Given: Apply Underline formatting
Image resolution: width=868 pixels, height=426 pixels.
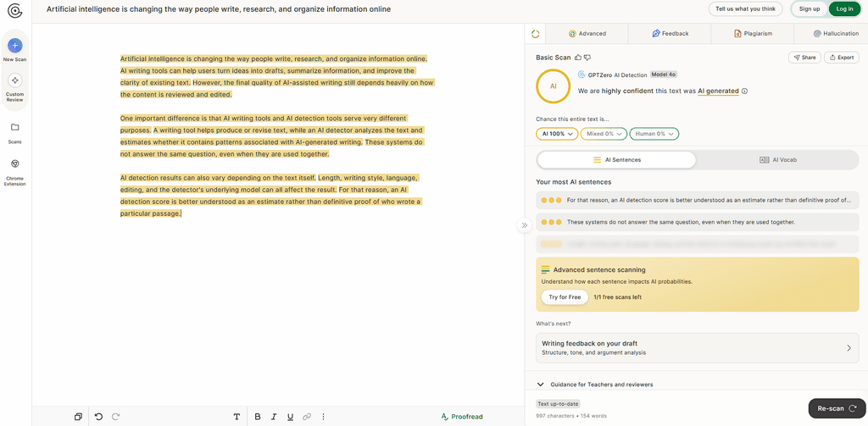Looking at the screenshot, I should coord(290,417).
